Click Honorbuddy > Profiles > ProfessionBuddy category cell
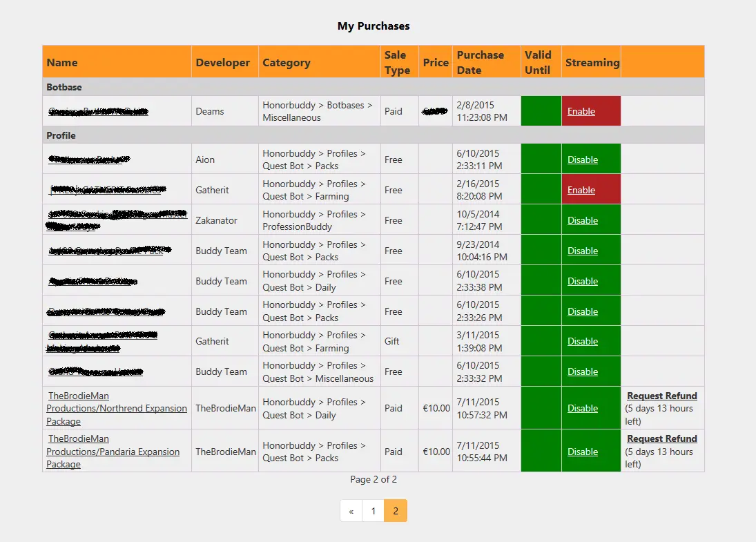The width and height of the screenshot is (756, 542). [x=320, y=220]
